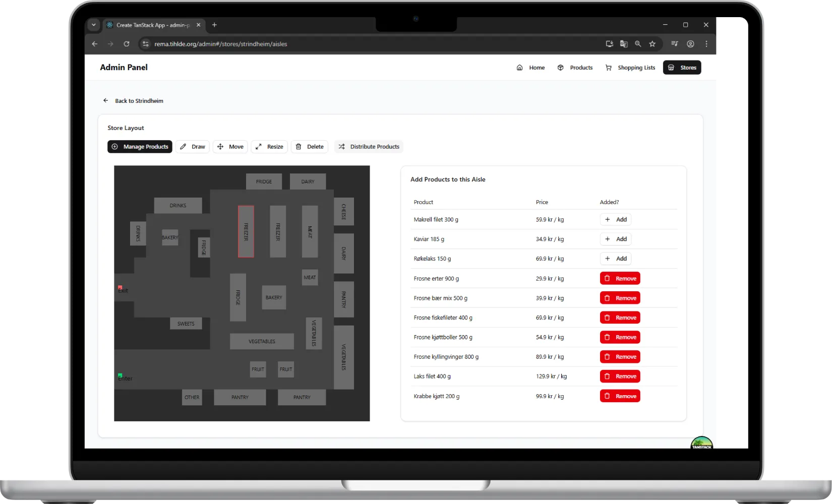This screenshot has height=504, width=832.
Task: Open Chrome three-dot menu
Action: click(706, 44)
